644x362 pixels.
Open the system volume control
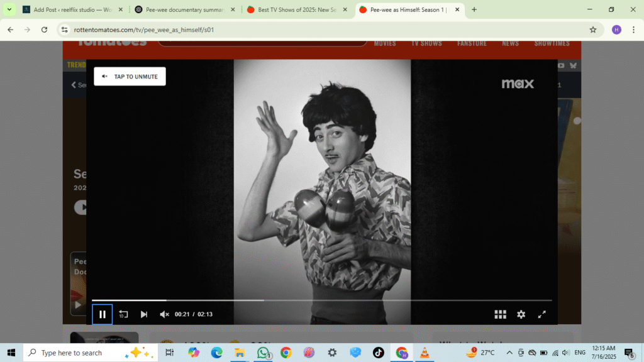tap(566, 353)
